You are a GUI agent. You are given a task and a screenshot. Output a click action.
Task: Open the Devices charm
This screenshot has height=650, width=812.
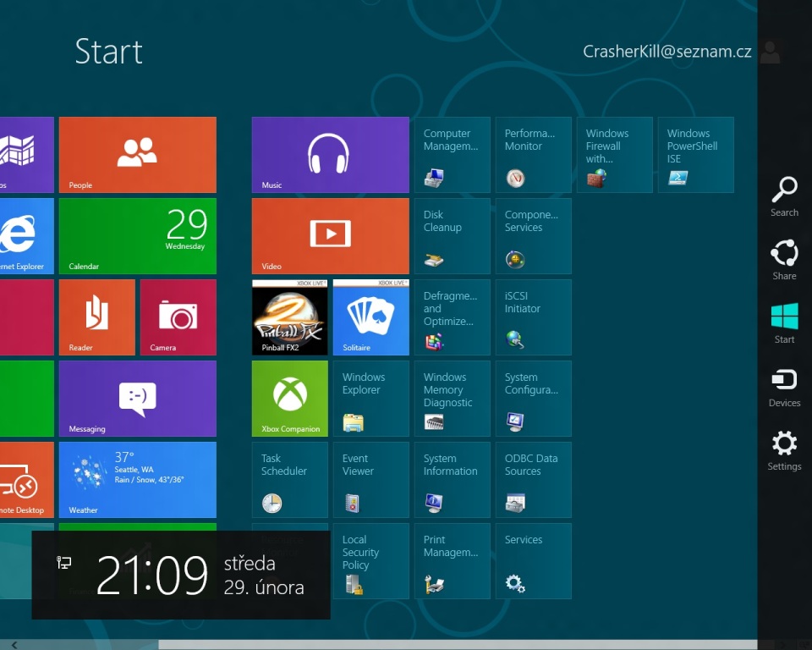(x=784, y=388)
